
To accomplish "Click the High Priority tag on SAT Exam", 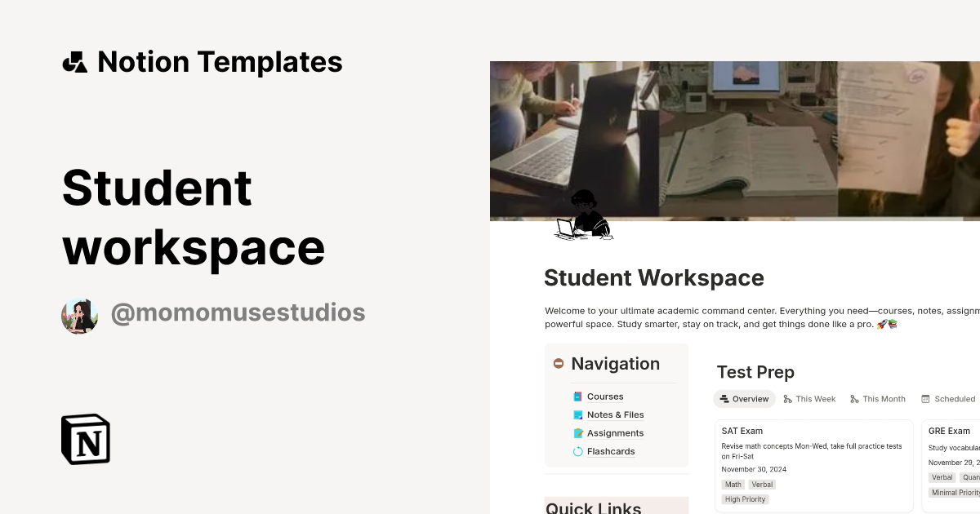I will [745, 498].
